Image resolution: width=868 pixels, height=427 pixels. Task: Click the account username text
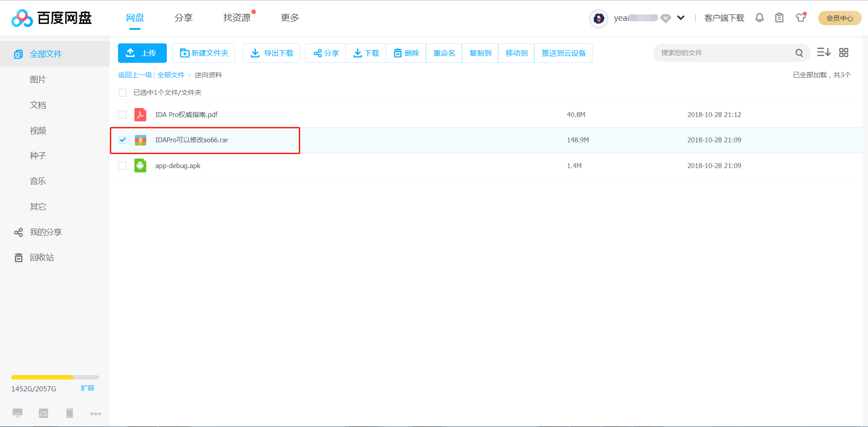click(x=636, y=18)
